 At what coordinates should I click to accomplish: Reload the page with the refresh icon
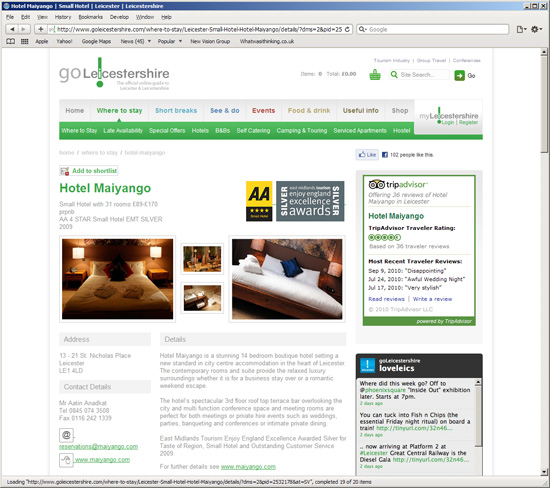coord(347,29)
